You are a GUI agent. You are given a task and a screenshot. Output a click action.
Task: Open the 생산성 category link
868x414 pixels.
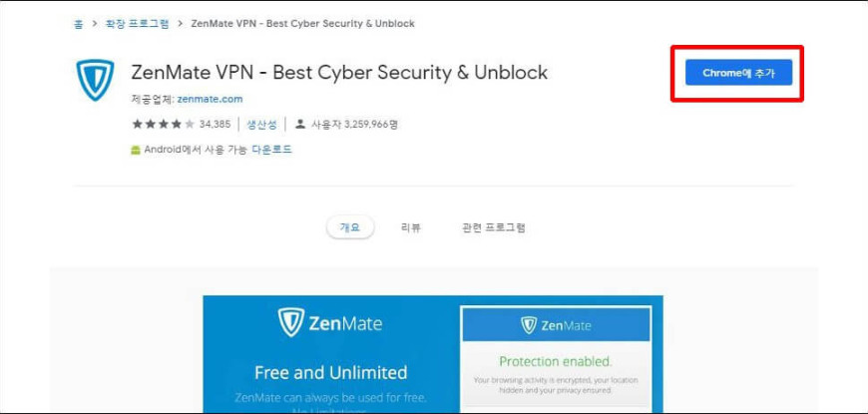[261, 124]
